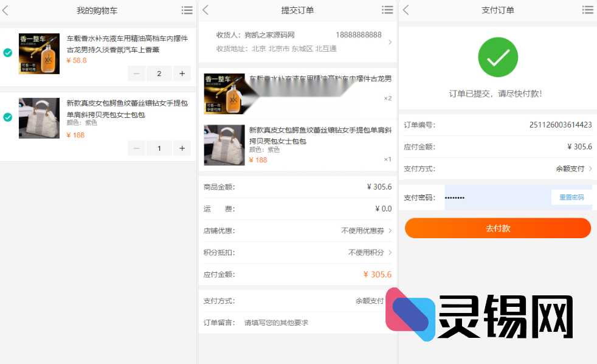The width and height of the screenshot is (597, 364).
Task: Click back arrow on submit order page
Action: (205, 10)
